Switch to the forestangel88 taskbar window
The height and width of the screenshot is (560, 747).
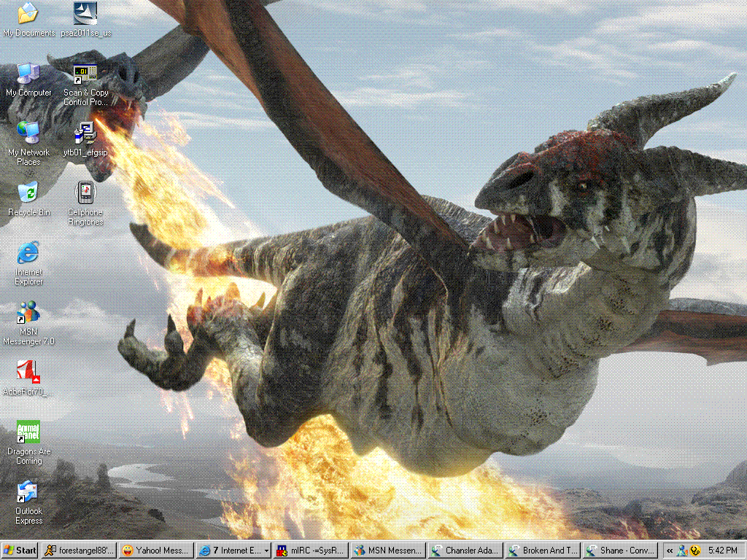(79, 551)
